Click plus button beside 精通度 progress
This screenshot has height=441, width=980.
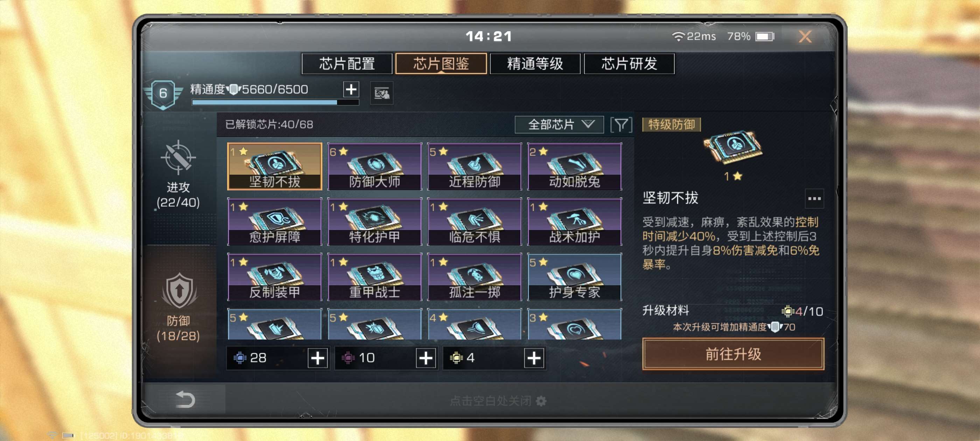pyautogui.click(x=351, y=89)
